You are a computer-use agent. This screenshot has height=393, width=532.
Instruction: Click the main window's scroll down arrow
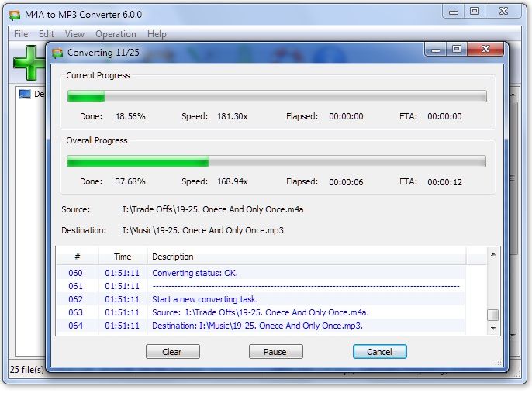click(513, 336)
